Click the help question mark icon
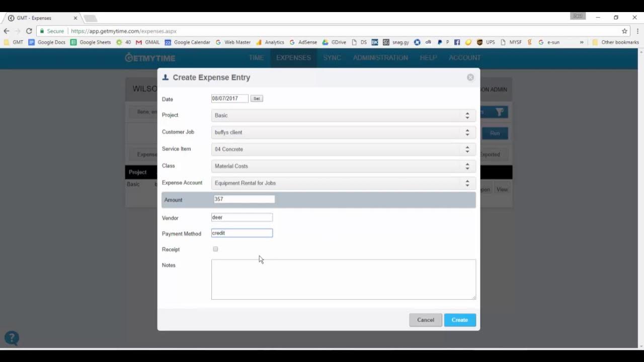The height and width of the screenshot is (362, 644). 12,338
